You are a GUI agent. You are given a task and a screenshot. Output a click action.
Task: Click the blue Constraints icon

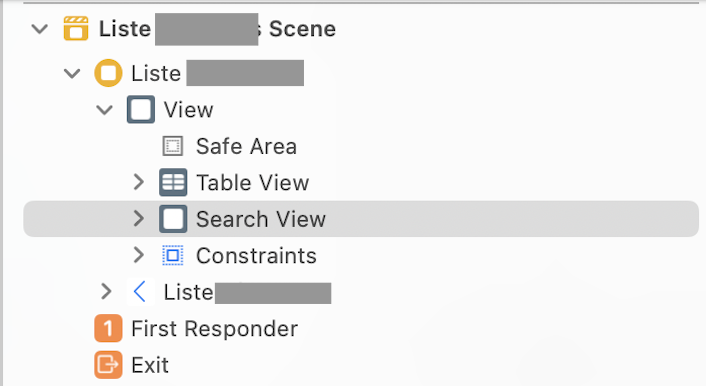point(173,255)
